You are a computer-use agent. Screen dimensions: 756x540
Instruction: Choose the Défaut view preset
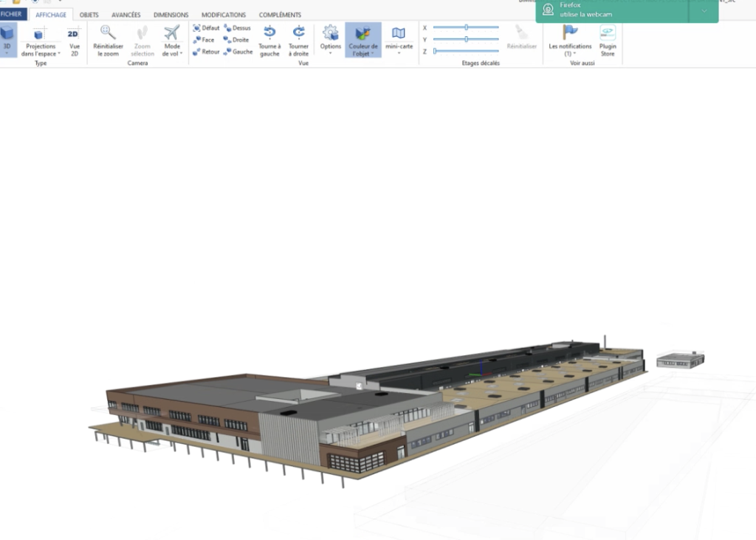point(206,28)
